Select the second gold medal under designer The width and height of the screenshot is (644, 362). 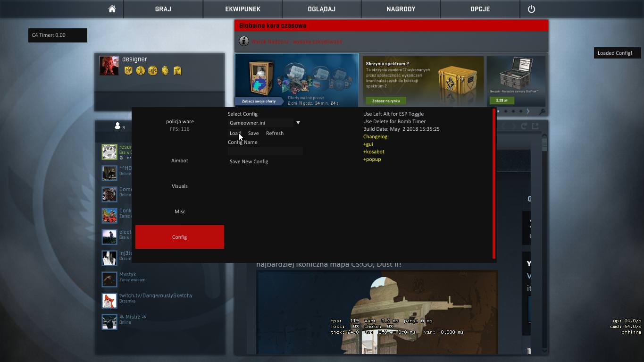[x=140, y=71]
